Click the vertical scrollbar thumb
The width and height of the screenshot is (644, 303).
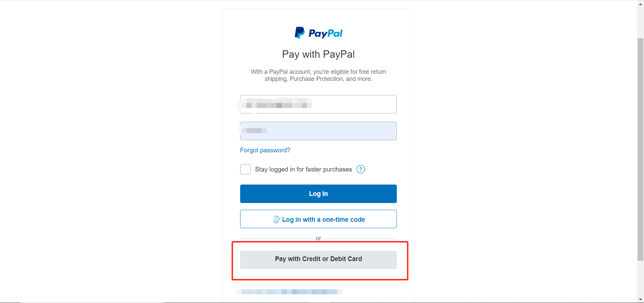(x=640, y=149)
